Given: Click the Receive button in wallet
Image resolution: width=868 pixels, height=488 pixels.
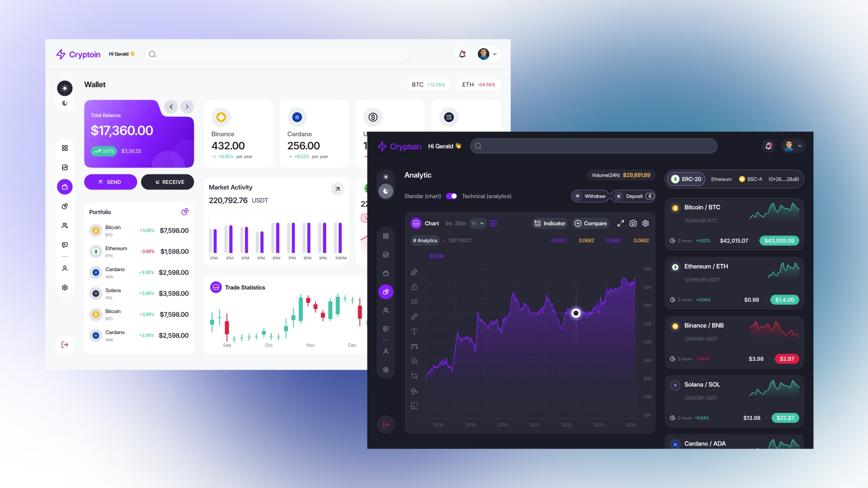Looking at the screenshot, I should [168, 182].
